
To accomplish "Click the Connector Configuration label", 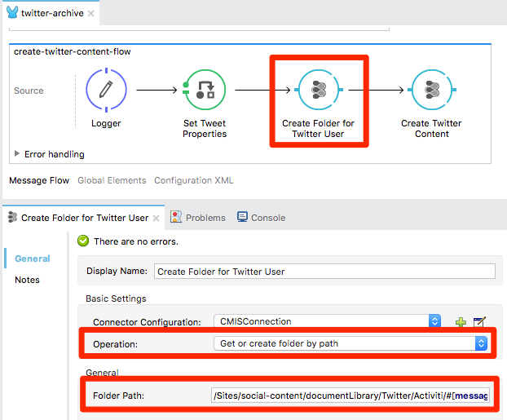I will [x=147, y=322].
